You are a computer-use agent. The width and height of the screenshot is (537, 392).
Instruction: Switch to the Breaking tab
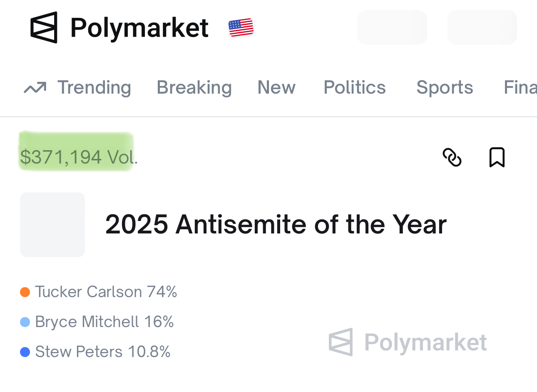coord(194,88)
